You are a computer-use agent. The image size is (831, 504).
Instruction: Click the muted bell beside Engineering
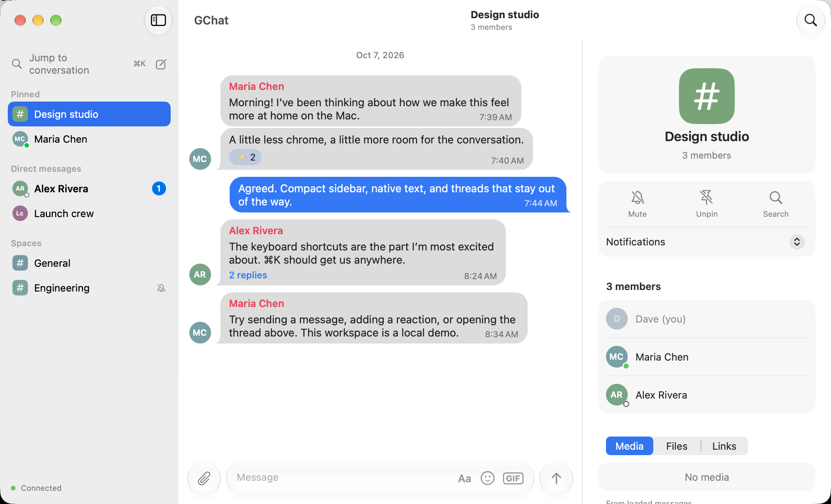[161, 288]
